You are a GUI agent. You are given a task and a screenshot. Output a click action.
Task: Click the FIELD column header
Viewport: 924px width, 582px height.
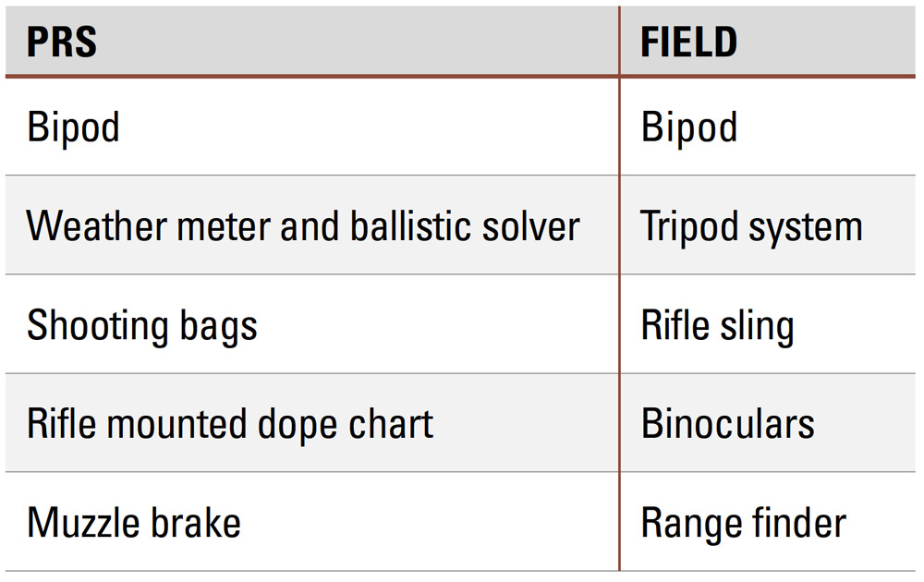point(768,41)
